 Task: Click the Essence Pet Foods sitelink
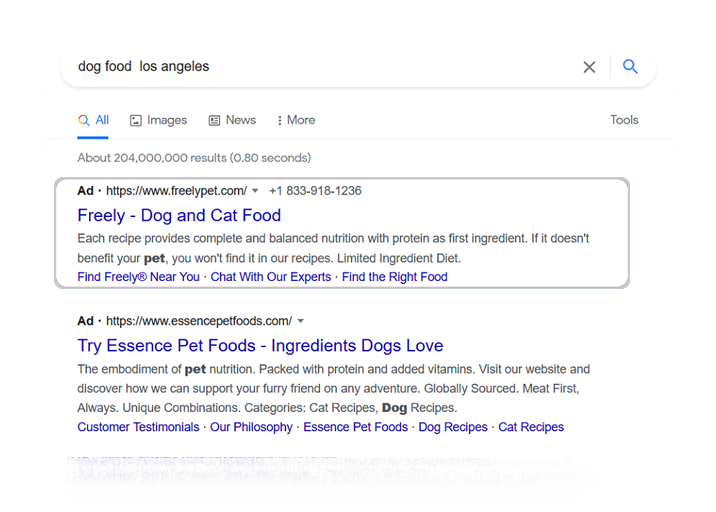tap(355, 427)
